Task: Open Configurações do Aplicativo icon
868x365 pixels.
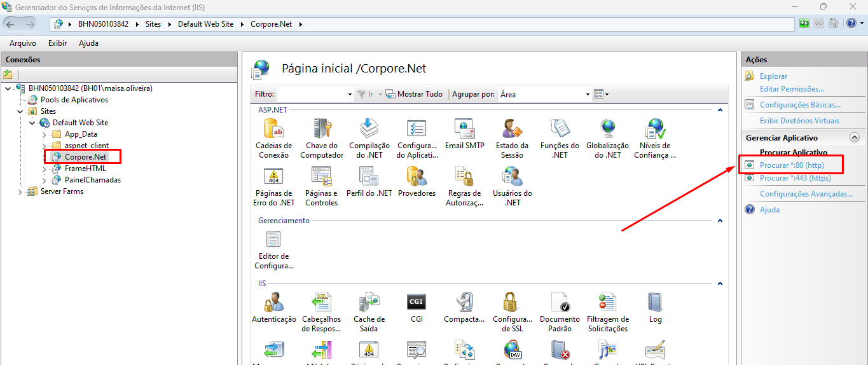Action: [417, 139]
